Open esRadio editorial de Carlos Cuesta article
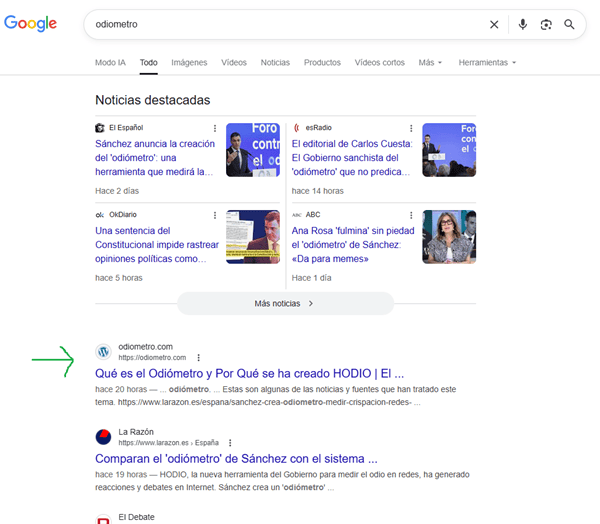 (352, 158)
